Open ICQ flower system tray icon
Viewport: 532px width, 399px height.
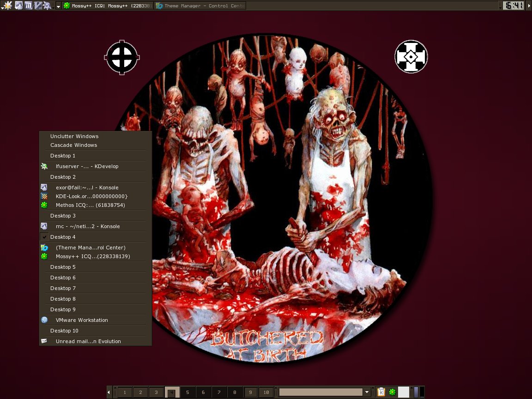tap(392, 392)
